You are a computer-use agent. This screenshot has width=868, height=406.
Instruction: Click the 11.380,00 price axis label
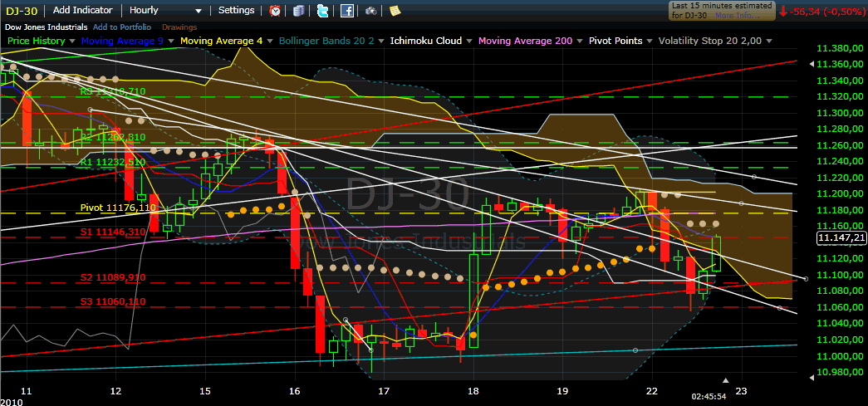(x=841, y=48)
